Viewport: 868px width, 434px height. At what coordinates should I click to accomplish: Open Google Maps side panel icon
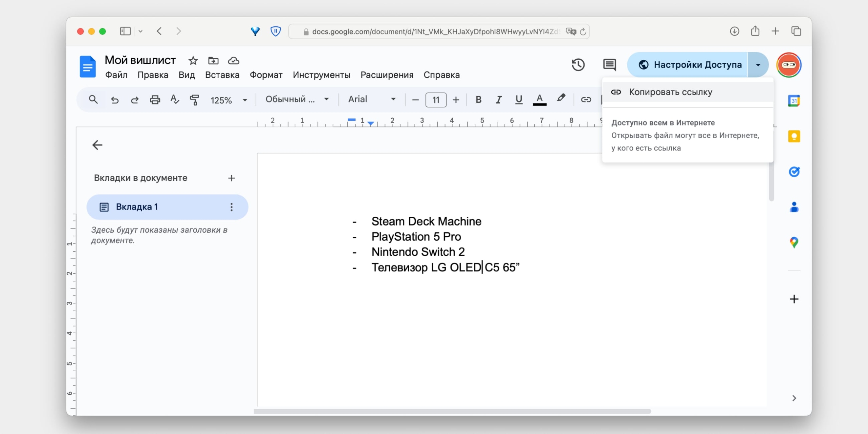794,242
